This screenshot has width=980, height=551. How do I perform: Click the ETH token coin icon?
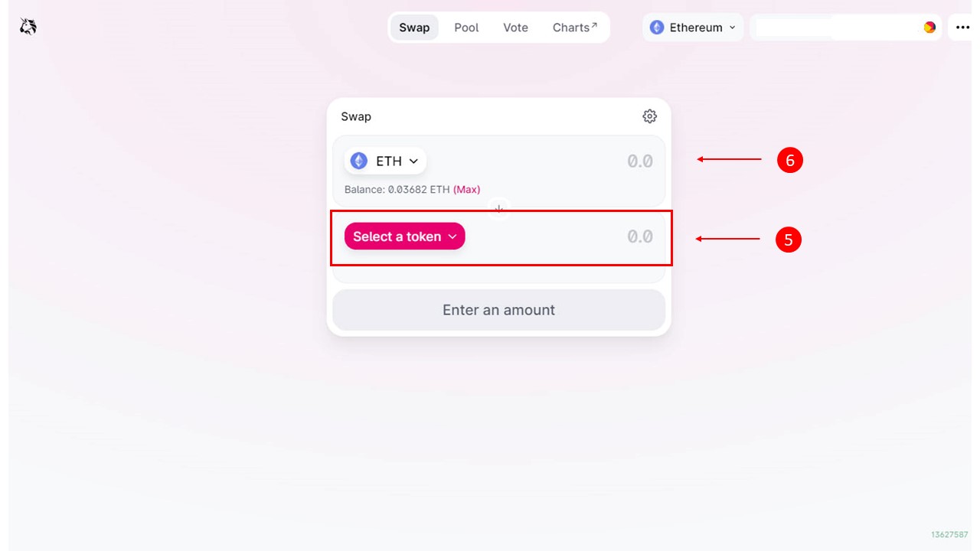tap(359, 161)
